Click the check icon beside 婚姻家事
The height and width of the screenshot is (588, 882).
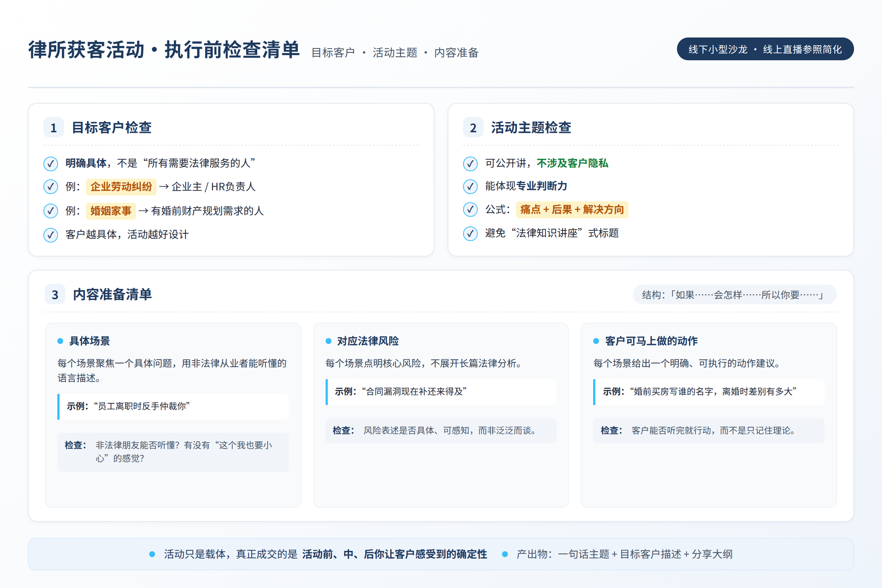tap(51, 211)
